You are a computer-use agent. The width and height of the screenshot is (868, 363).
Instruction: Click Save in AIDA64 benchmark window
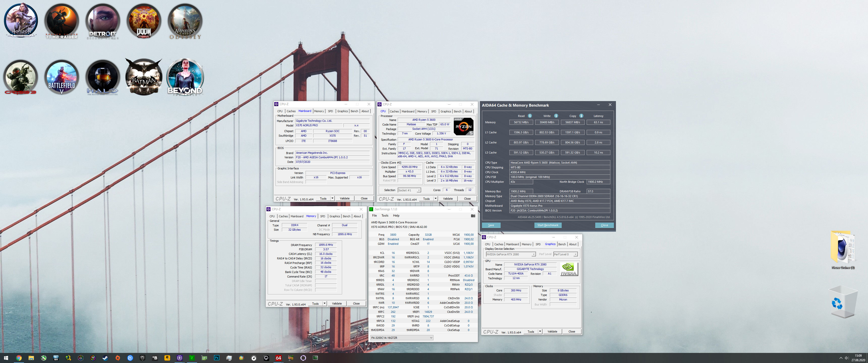[x=491, y=225]
